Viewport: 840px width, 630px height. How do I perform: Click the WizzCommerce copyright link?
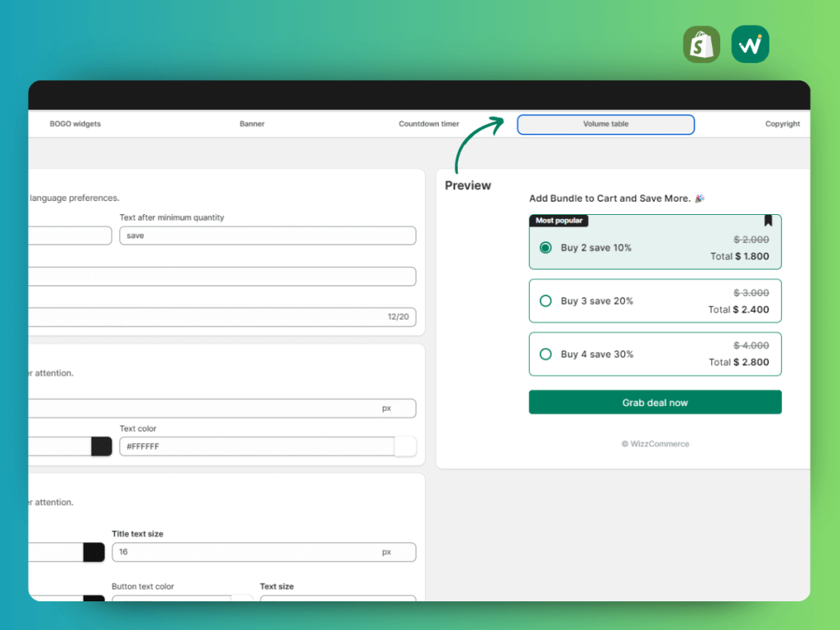pyautogui.click(x=655, y=444)
